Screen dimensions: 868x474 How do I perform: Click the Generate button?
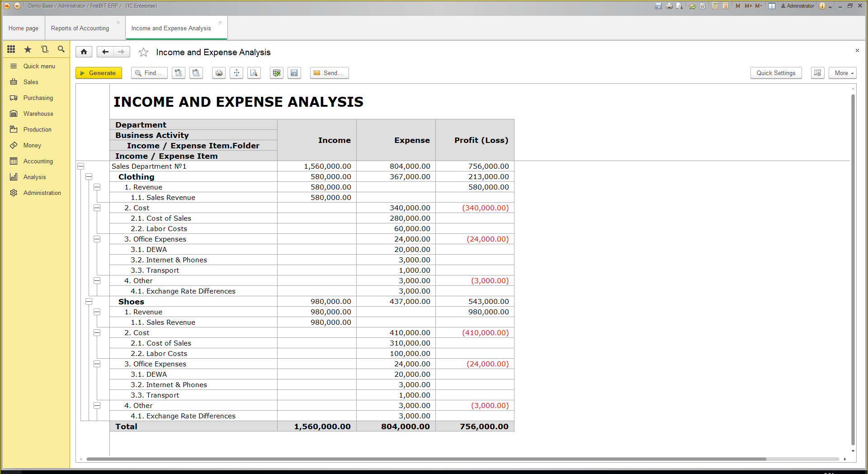pyautogui.click(x=99, y=73)
